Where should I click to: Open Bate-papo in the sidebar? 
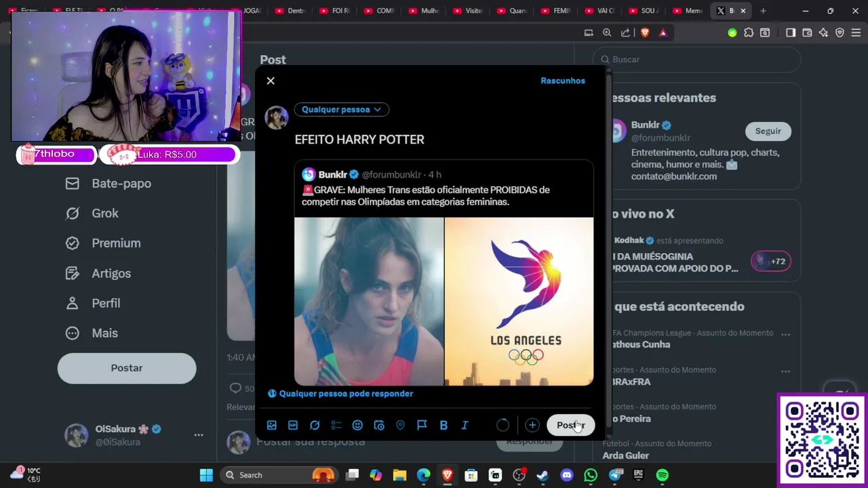coord(108,183)
